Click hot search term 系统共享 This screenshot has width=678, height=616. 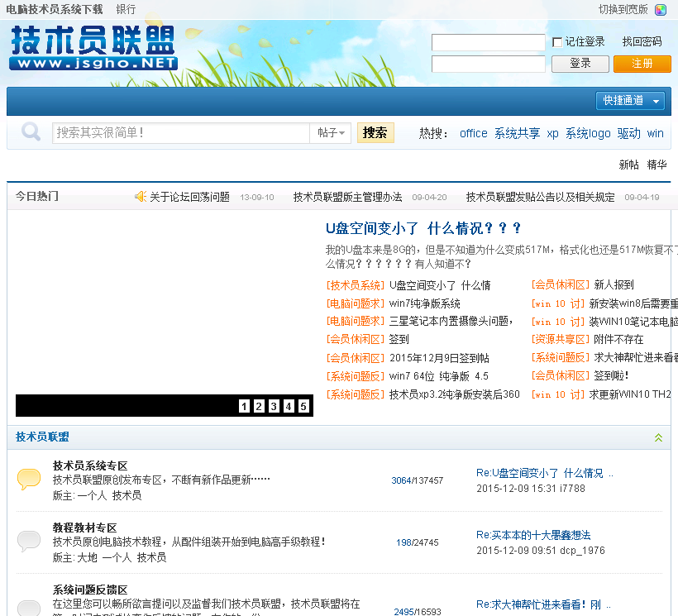[517, 133]
